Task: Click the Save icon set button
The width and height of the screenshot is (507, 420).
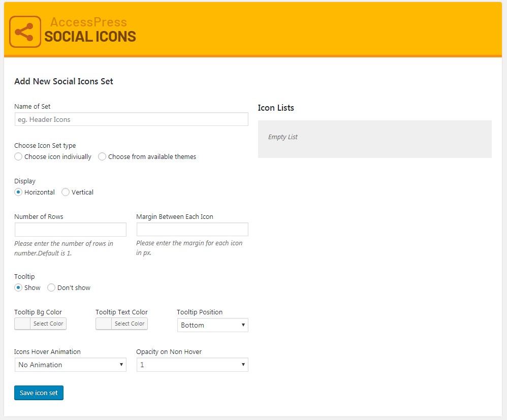Action: [39, 393]
